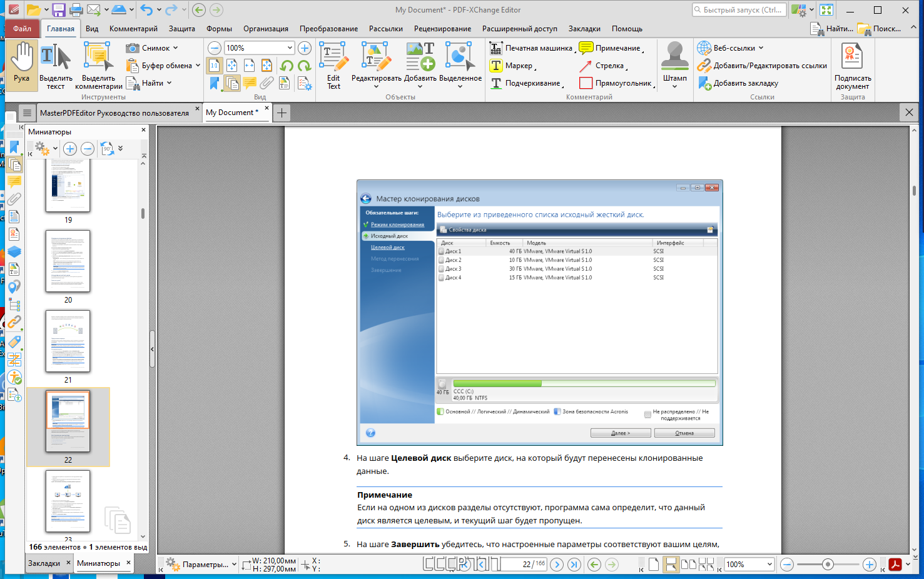
Task: Open a new document tab with the plus
Action: click(282, 113)
